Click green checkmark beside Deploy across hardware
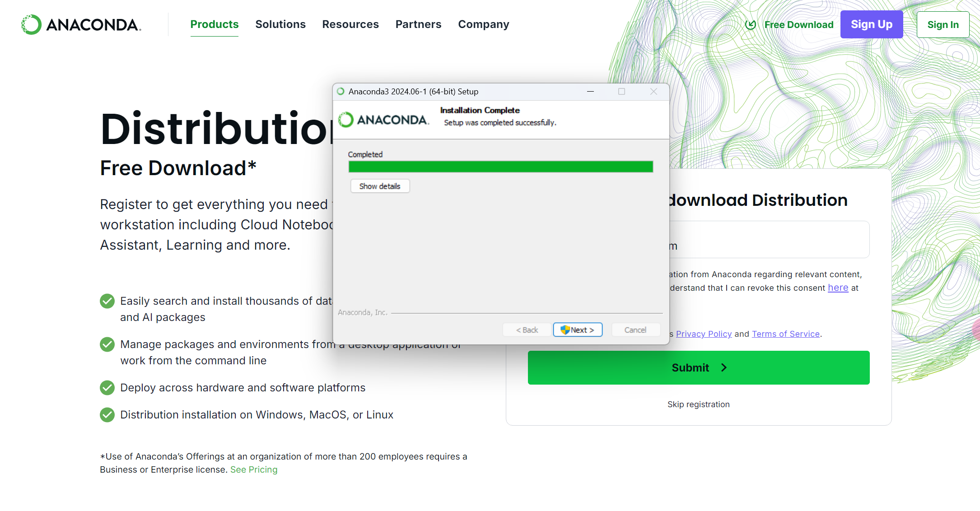Screen dimensions: 980x511 tap(107, 388)
